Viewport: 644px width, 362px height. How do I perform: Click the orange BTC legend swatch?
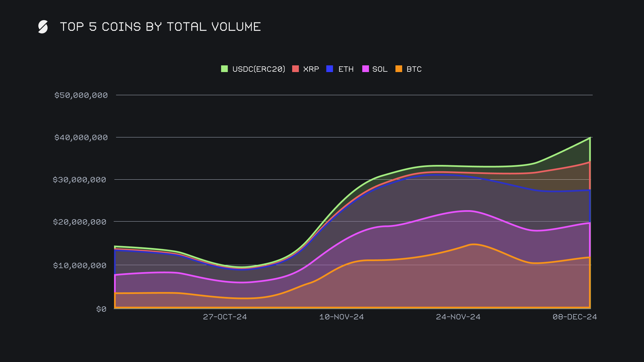point(399,69)
